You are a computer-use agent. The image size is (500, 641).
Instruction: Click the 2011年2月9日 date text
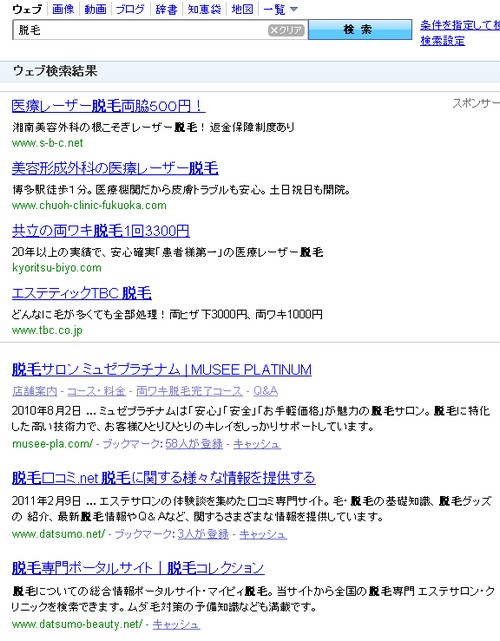pyautogui.click(x=46, y=501)
